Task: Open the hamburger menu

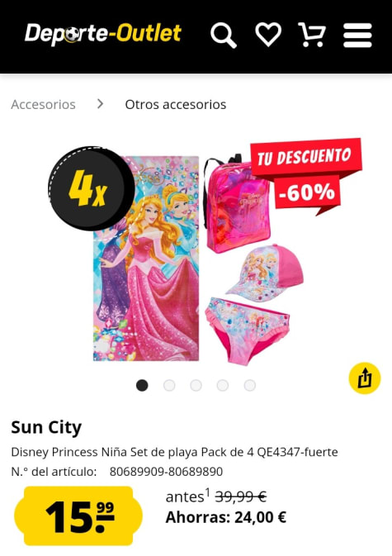Action: click(x=357, y=35)
